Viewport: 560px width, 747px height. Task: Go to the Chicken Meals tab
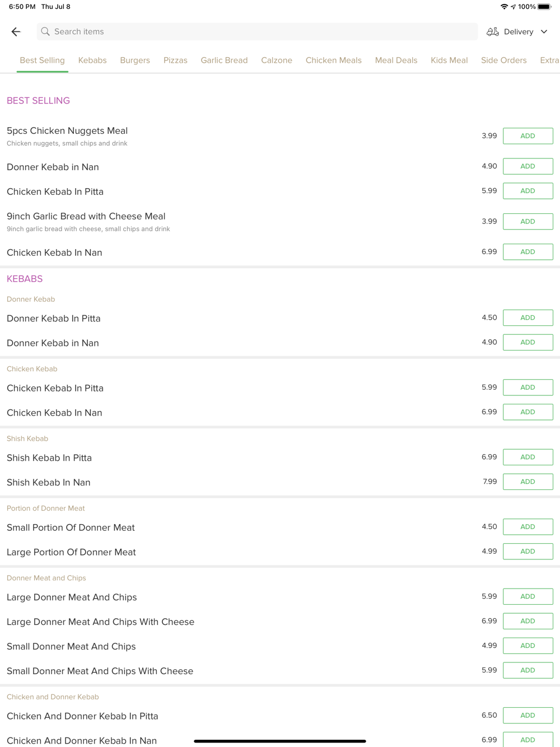click(x=333, y=60)
